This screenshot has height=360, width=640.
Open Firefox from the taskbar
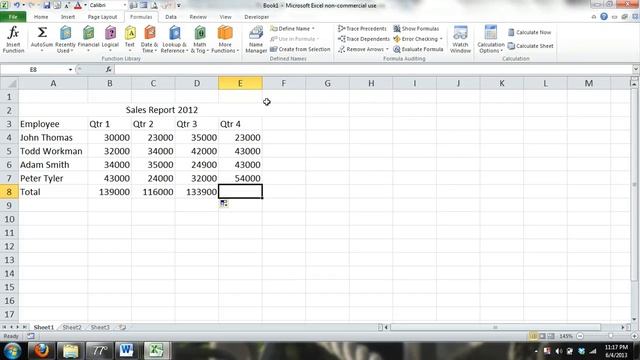tap(41, 351)
